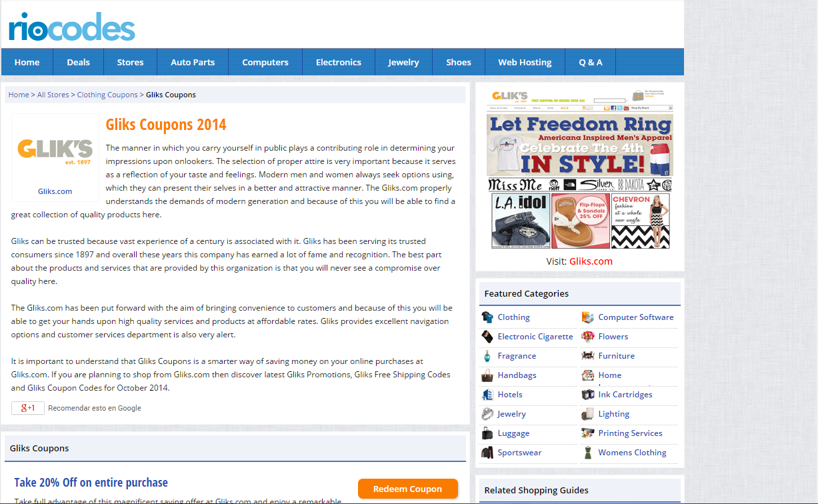818x504 pixels.
Task: Click the Featured Categories heading
Action: point(527,293)
